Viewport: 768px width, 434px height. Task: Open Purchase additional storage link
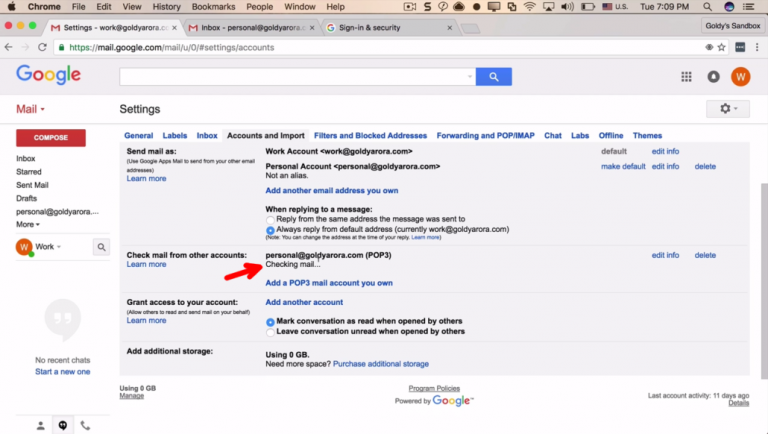coord(381,364)
